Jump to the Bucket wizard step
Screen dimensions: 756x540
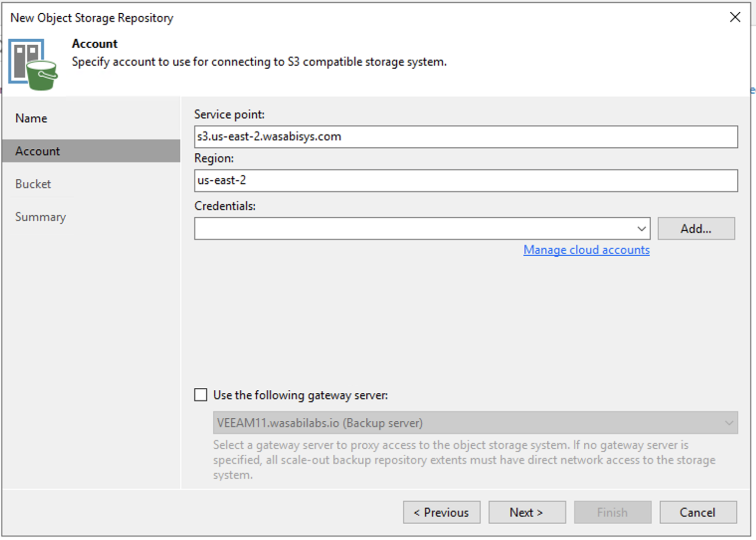[33, 184]
